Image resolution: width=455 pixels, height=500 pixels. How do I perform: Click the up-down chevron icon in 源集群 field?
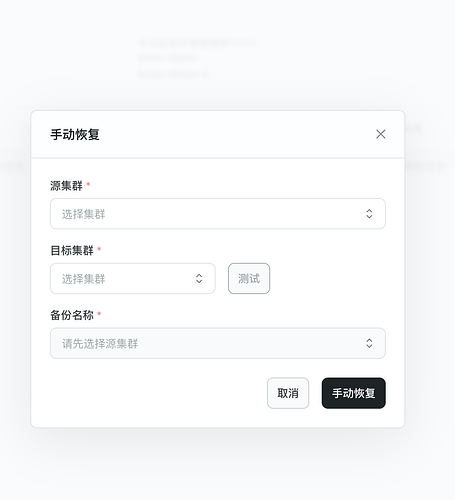pyautogui.click(x=369, y=214)
